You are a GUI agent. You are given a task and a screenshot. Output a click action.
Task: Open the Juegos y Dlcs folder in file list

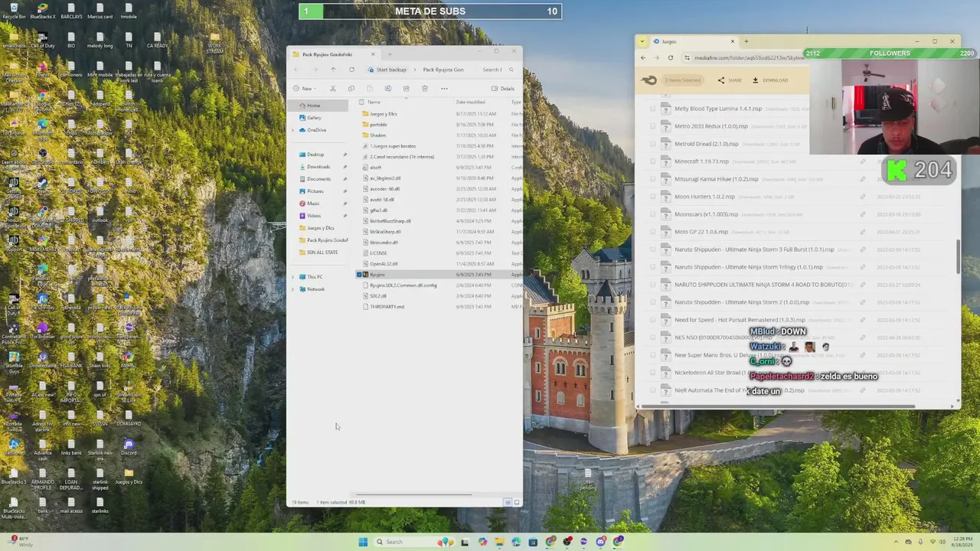click(x=384, y=114)
